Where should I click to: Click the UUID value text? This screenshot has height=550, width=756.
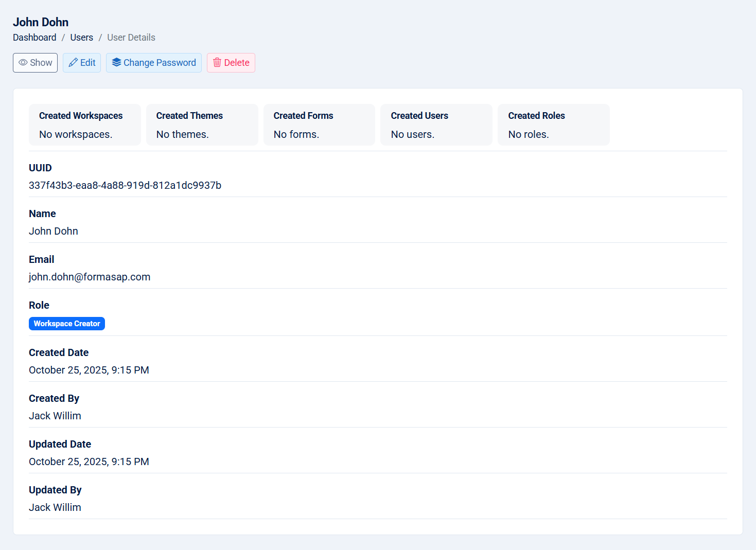point(125,185)
